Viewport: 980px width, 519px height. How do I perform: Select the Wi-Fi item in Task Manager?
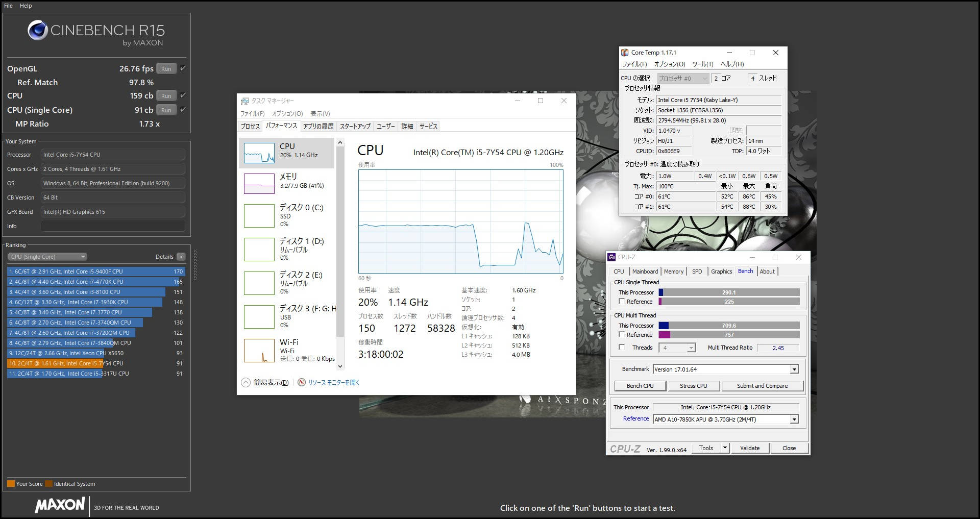(x=287, y=351)
